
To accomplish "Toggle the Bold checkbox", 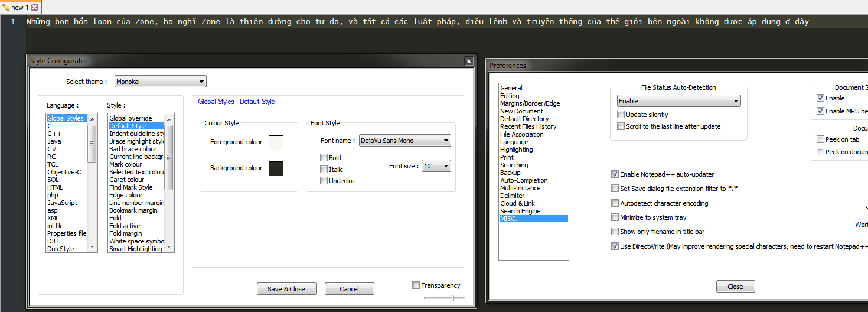I will (x=324, y=158).
